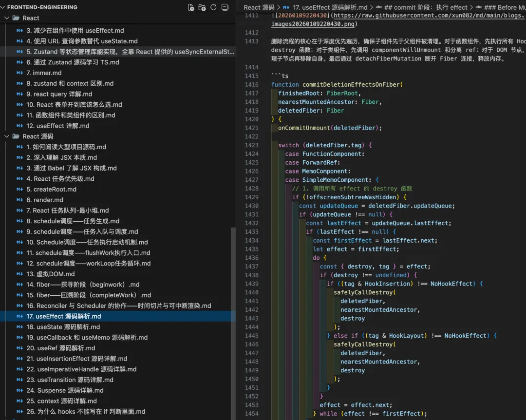Screen dimensions: 526x420
Task: Open 14. fiber——探寻阶段（beginwork）.md
Action: point(118,285)
